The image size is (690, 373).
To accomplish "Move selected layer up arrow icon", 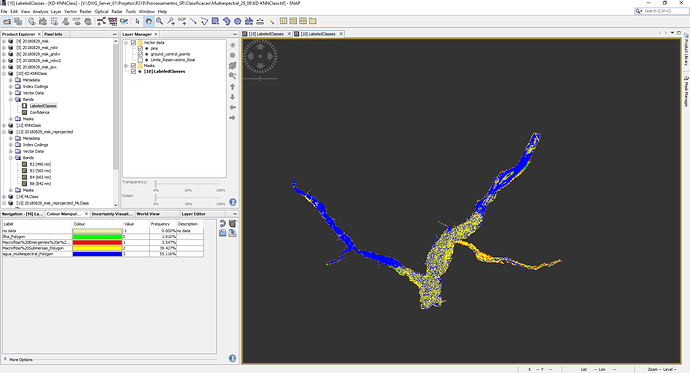I will [232, 87].
